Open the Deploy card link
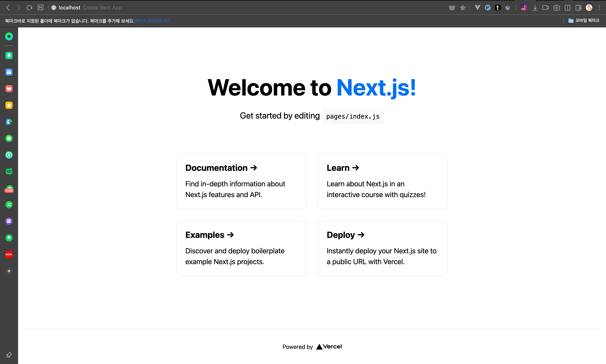This screenshot has width=606, height=364. (382, 248)
